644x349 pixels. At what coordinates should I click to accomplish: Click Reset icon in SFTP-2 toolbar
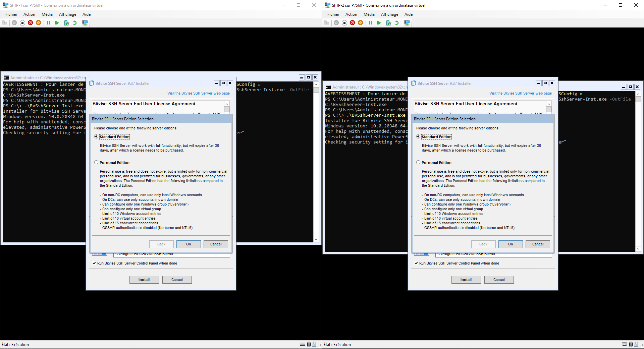379,23
